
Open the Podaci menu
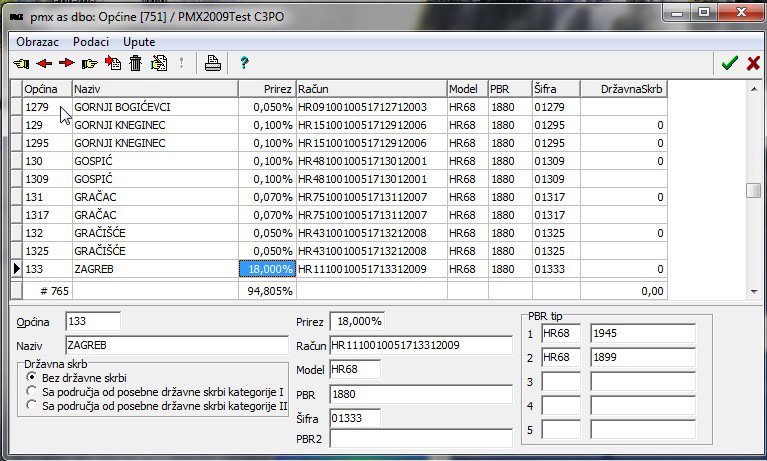pyautogui.click(x=91, y=42)
